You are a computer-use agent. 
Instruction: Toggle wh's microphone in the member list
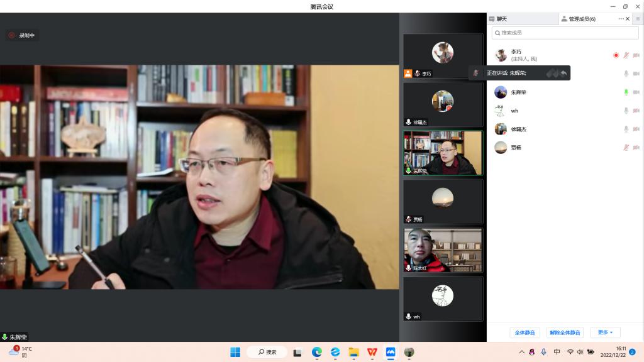point(626,111)
